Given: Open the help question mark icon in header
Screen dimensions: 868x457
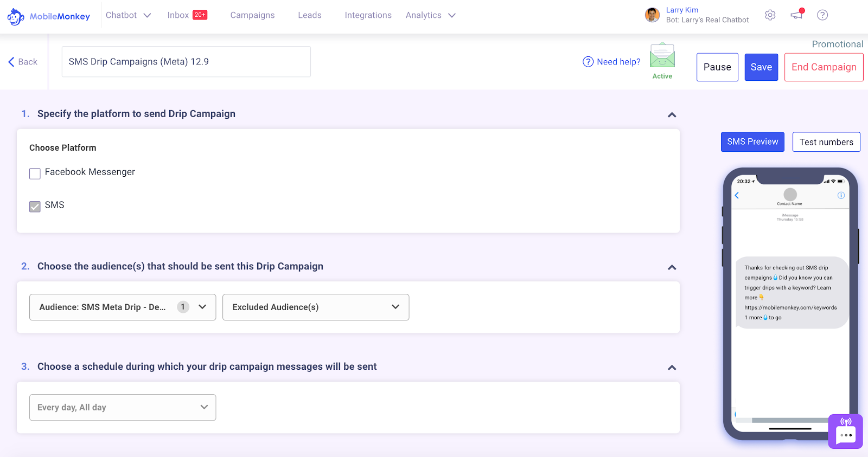Looking at the screenshot, I should [822, 15].
